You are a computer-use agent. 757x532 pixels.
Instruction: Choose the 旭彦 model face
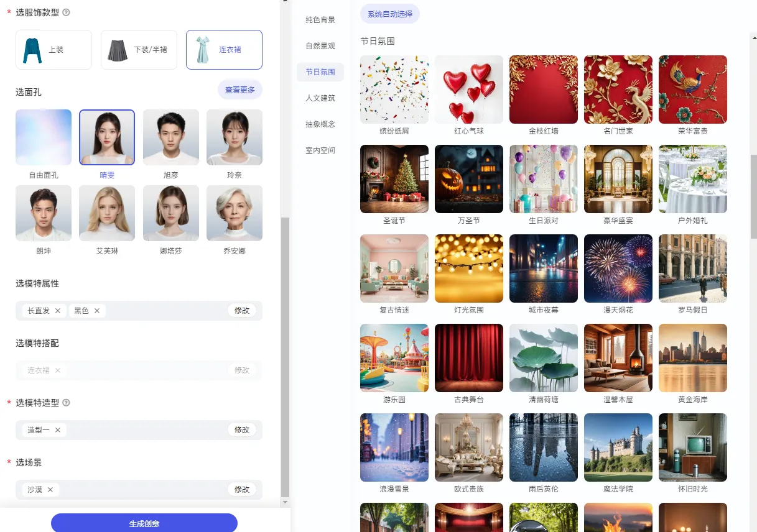click(x=171, y=137)
